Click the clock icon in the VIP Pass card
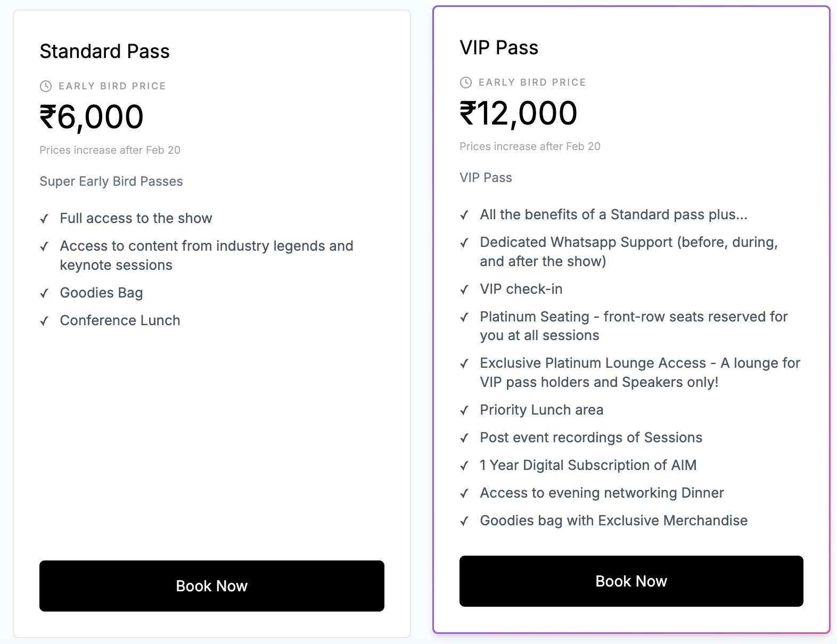Viewport: 837px width, 644px height. (x=466, y=82)
